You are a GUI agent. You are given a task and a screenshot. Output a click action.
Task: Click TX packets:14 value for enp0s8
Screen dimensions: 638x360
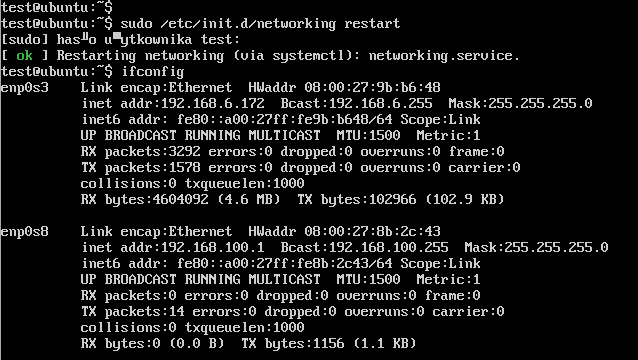point(132,312)
